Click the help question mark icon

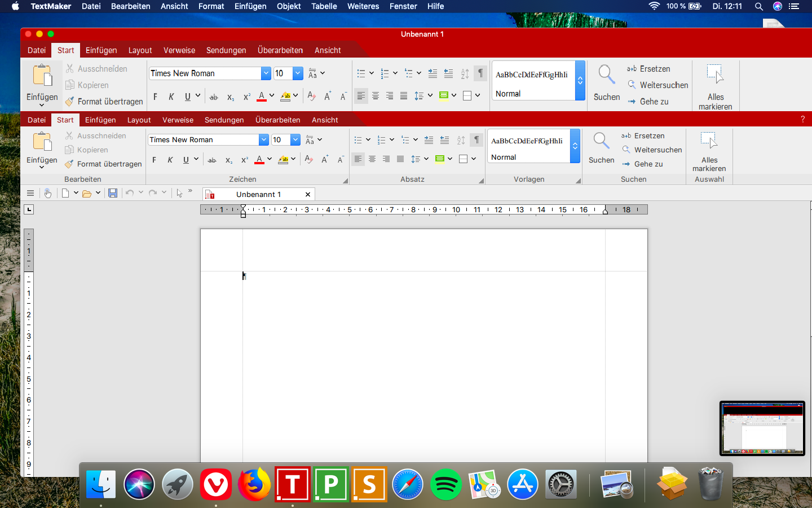(x=802, y=120)
